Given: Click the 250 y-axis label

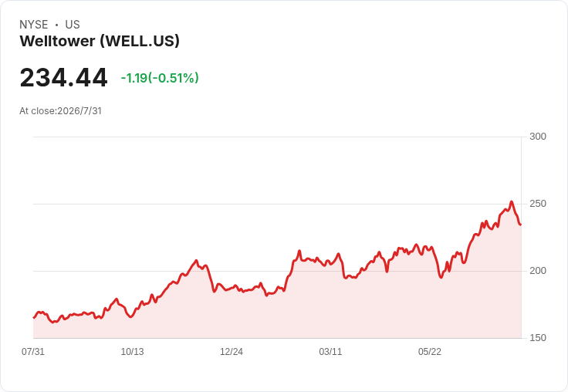Looking at the screenshot, I should (538, 204).
